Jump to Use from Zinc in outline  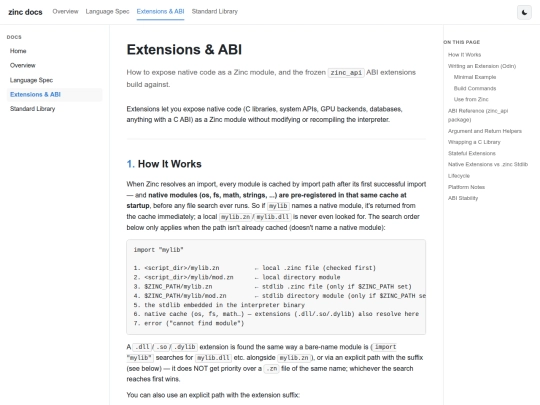[x=471, y=100]
